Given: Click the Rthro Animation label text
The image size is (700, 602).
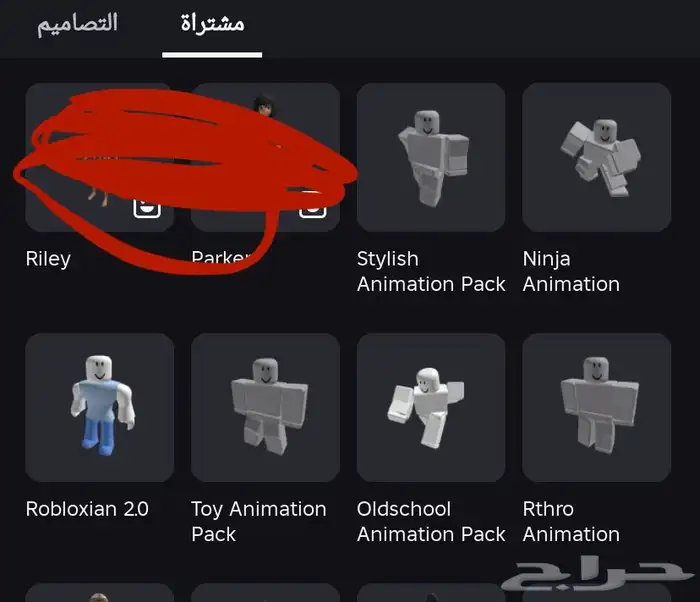Looking at the screenshot, I should tap(571, 521).
